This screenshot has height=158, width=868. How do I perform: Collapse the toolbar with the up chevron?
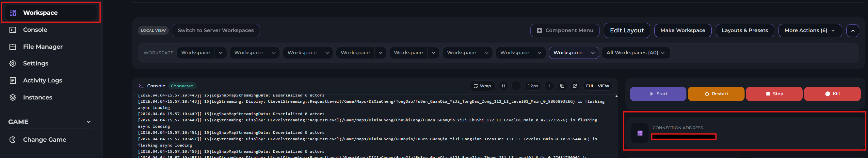tap(853, 30)
